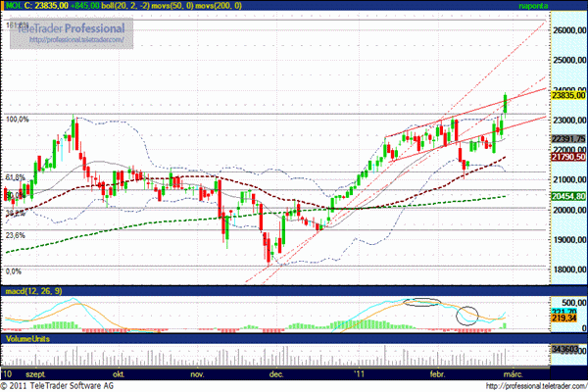Select the 61.8% Fibonacci level label

pos(16,177)
